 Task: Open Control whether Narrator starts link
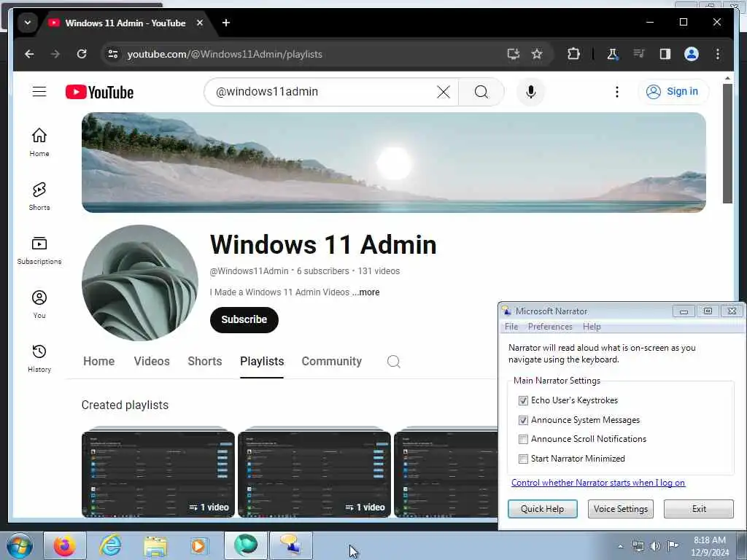[598, 483]
